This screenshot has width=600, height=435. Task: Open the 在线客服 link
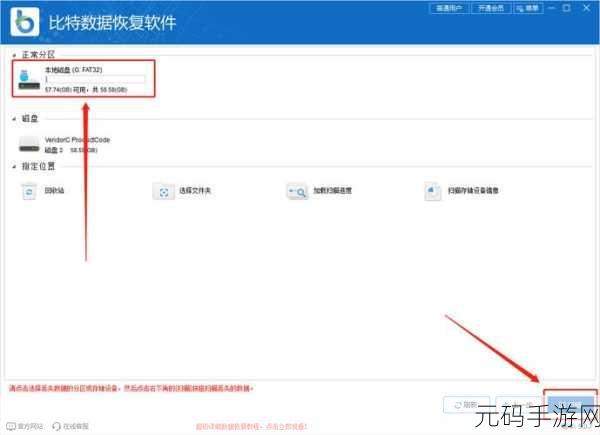click(76, 426)
